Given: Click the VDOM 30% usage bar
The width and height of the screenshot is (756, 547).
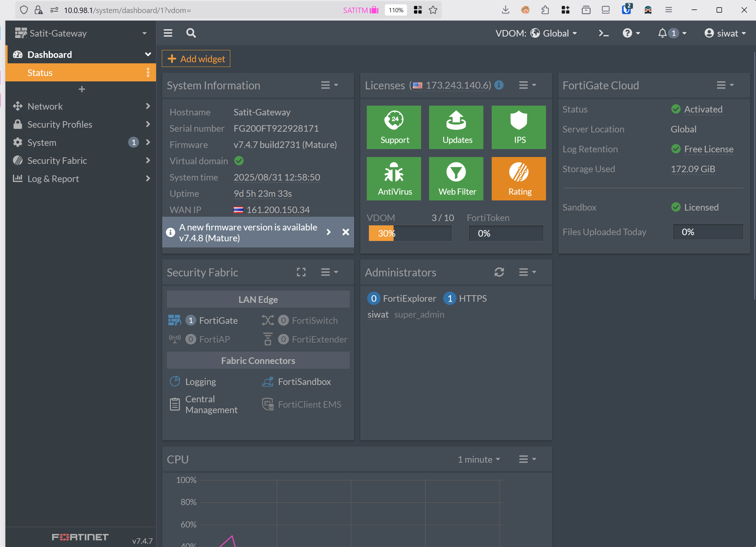Looking at the screenshot, I should point(410,233).
